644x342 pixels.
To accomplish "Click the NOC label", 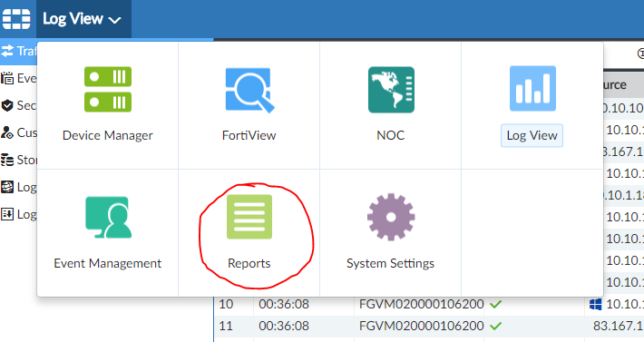I will point(391,135).
